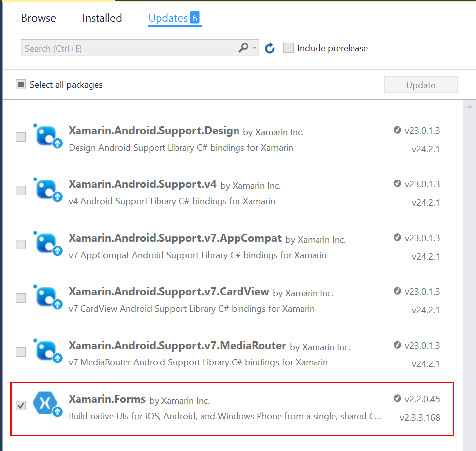This screenshot has width=476, height=451.
Task: Click installed checkmark icon for Support.Design
Action: coord(397,130)
